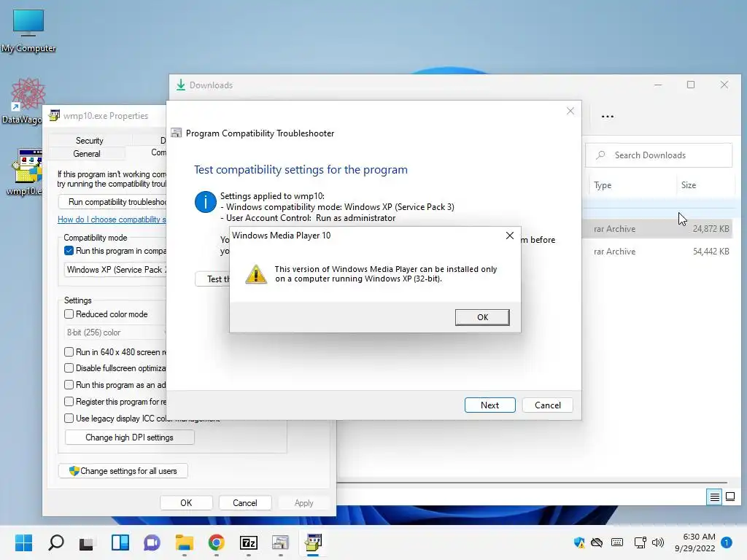Click the Downloads window title icon
Image resolution: width=747 pixels, height=560 pixels.
[x=181, y=85]
